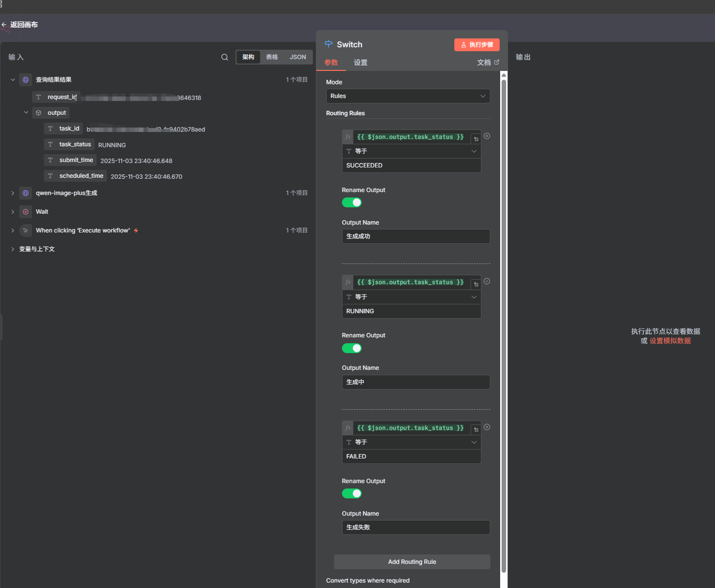This screenshot has width=715, height=588.
Task: Click the scheduled_time field pill
Action: [75, 176]
